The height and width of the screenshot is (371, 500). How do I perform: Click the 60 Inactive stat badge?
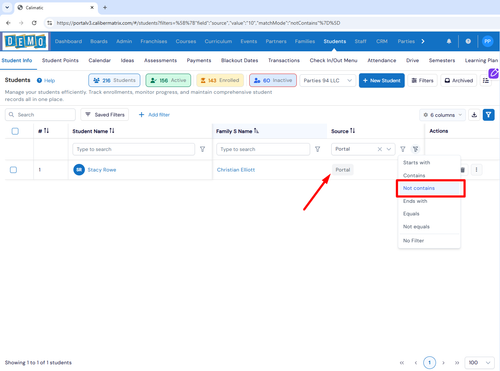273,80
